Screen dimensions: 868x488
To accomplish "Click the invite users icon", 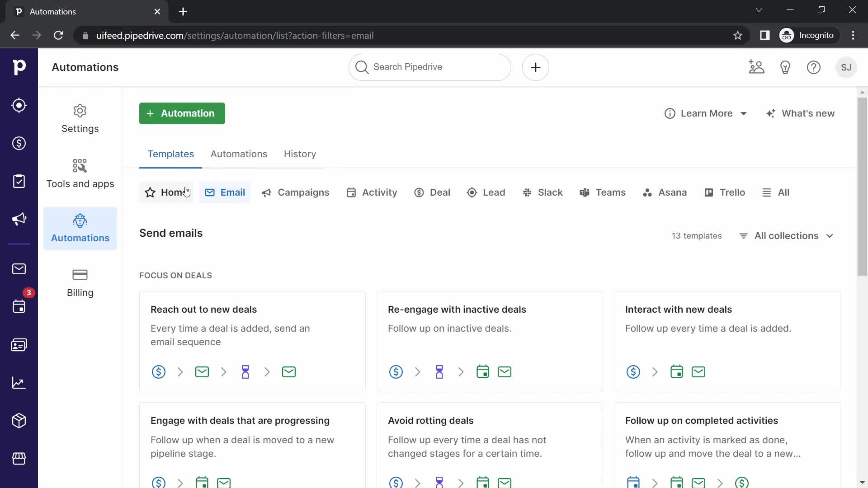I will (756, 67).
